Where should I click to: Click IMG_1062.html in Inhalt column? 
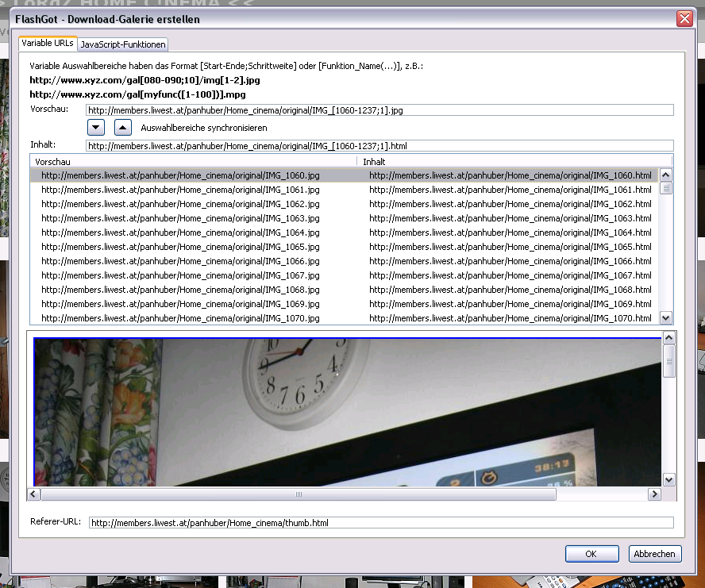coord(510,204)
